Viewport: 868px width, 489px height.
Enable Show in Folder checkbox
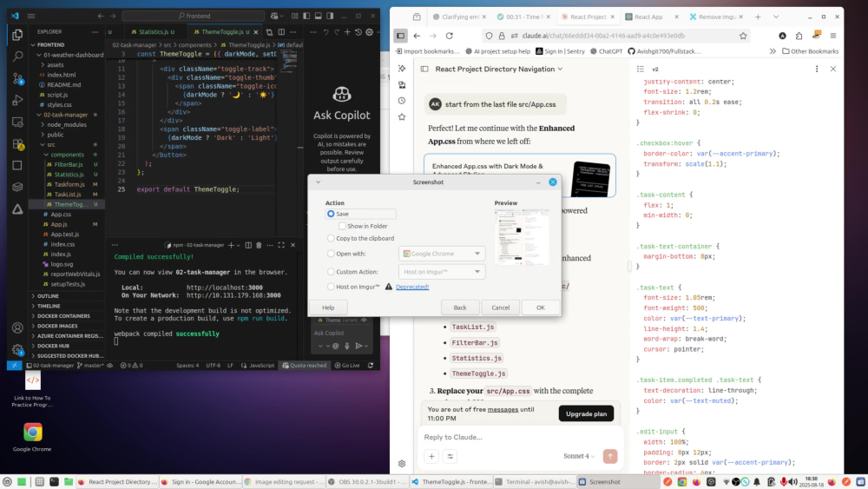coord(342,226)
